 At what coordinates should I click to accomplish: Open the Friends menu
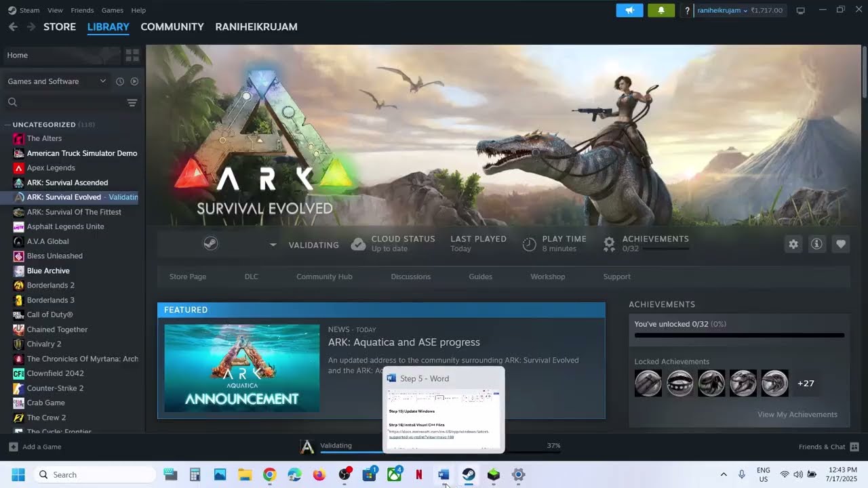[x=82, y=10]
